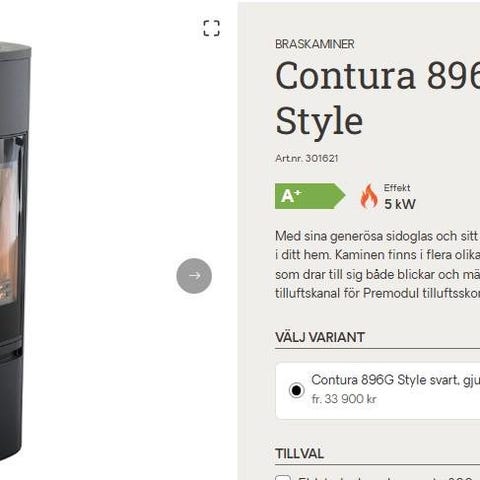Expand the VÄLJ VARIANT section heading
This screenshot has width=480, height=480.
320,337
